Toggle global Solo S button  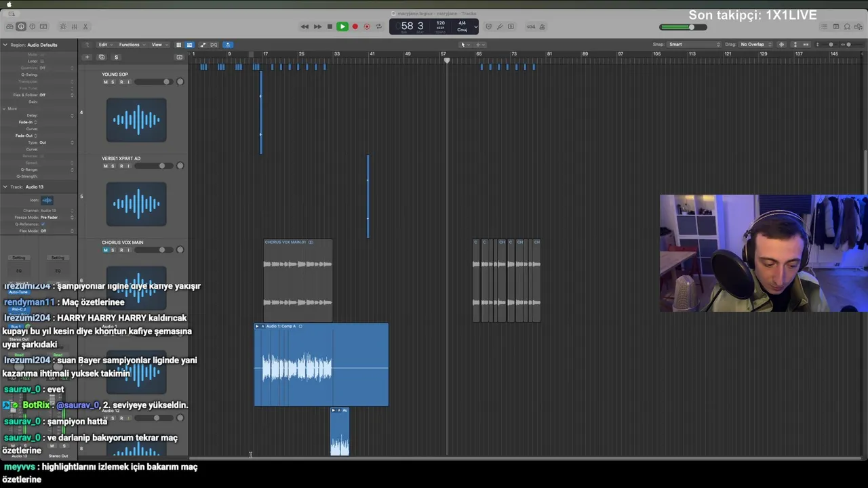point(116,57)
